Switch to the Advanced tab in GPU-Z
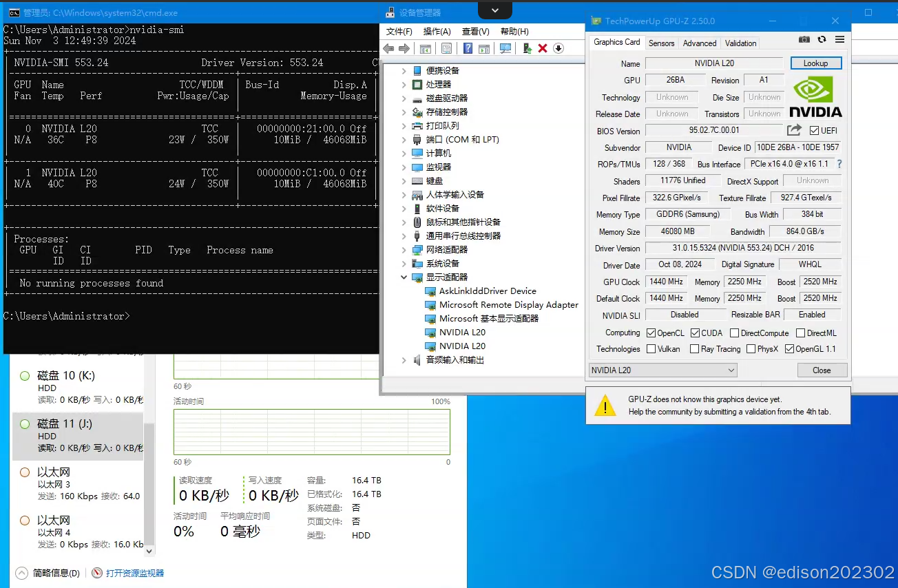The height and width of the screenshot is (588, 898). [700, 43]
